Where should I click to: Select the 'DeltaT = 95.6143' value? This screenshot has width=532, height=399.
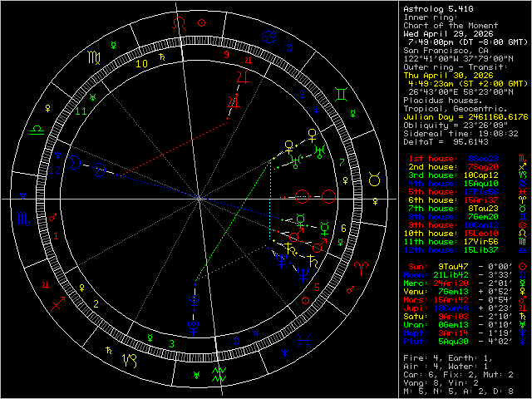click(x=446, y=142)
